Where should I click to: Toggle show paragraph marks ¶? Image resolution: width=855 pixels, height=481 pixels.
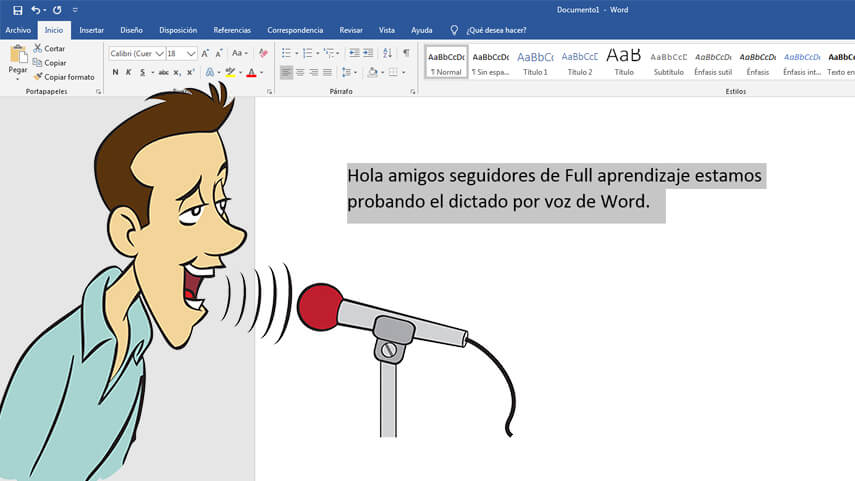tap(406, 53)
